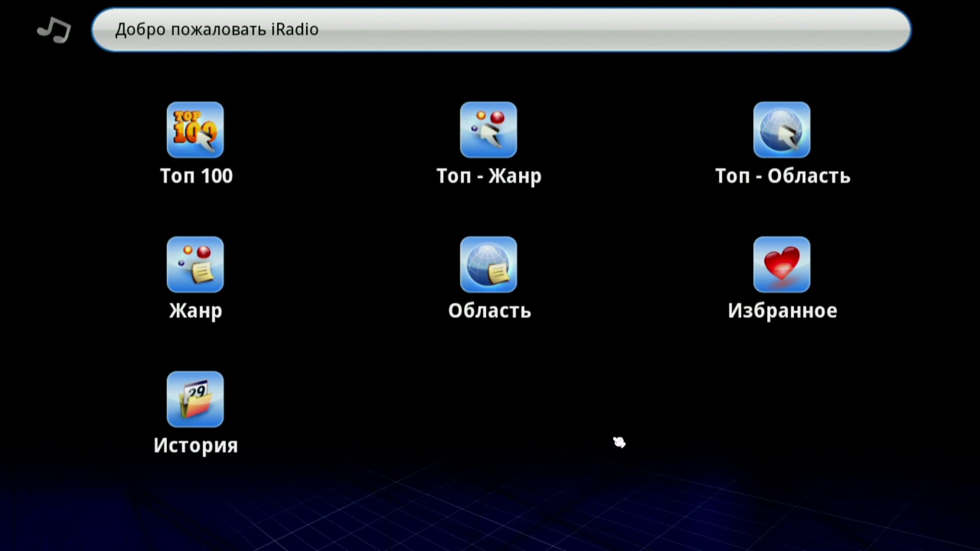The height and width of the screenshot is (551, 980).
Task: Click the Топ - Область text label
Action: [782, 176]
